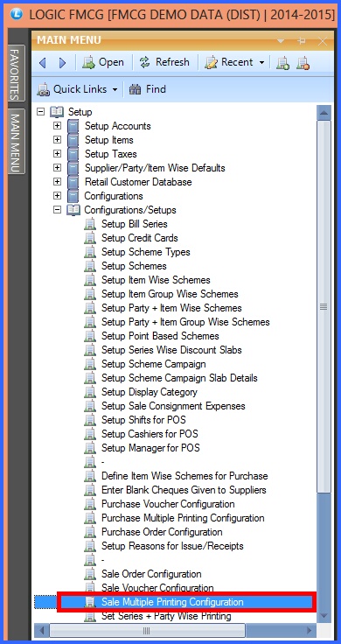
Task: Click the Setup Scheme Types item icon
Action: 90,252
